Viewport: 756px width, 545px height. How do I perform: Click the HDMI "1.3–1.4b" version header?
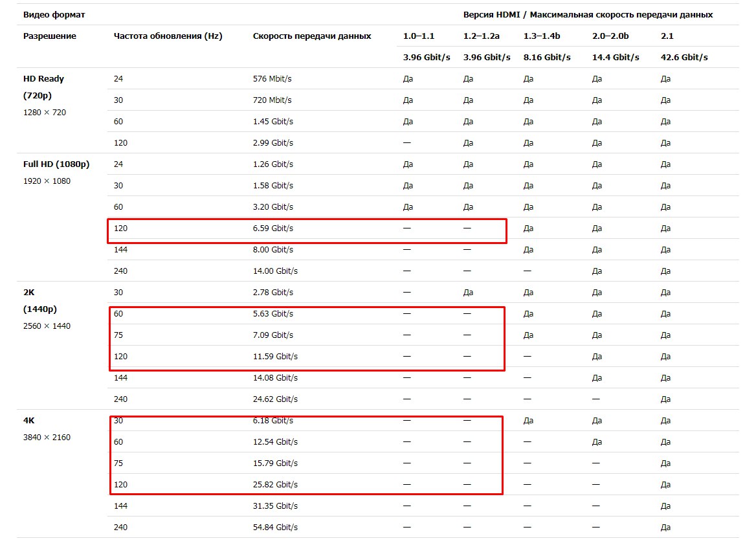coord(542,36)
